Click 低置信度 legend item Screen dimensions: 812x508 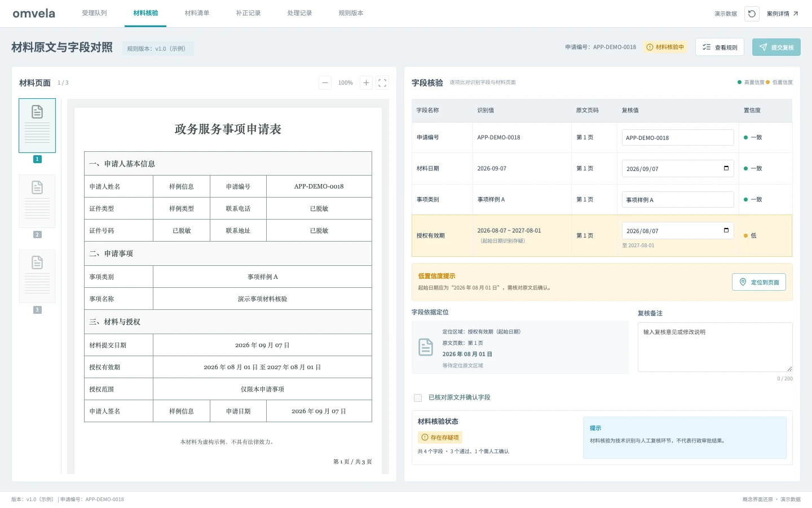click(x=779, y=82)
